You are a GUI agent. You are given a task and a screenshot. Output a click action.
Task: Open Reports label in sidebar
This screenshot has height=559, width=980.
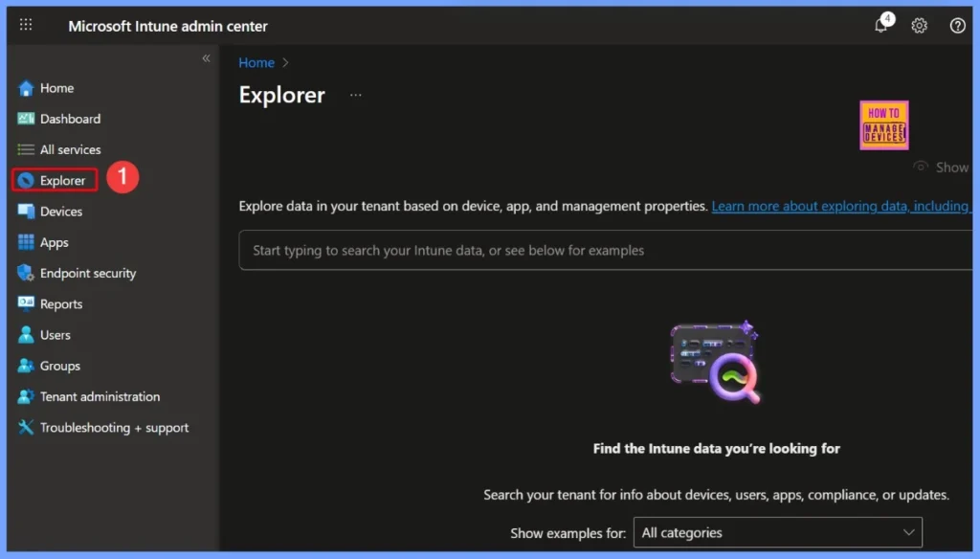(x=61, y=304)
